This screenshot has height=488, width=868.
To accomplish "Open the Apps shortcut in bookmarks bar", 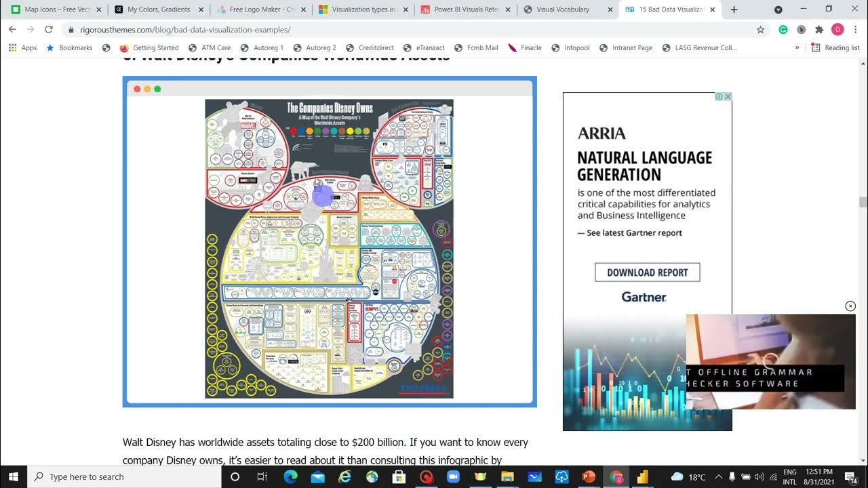I will 22,48.
